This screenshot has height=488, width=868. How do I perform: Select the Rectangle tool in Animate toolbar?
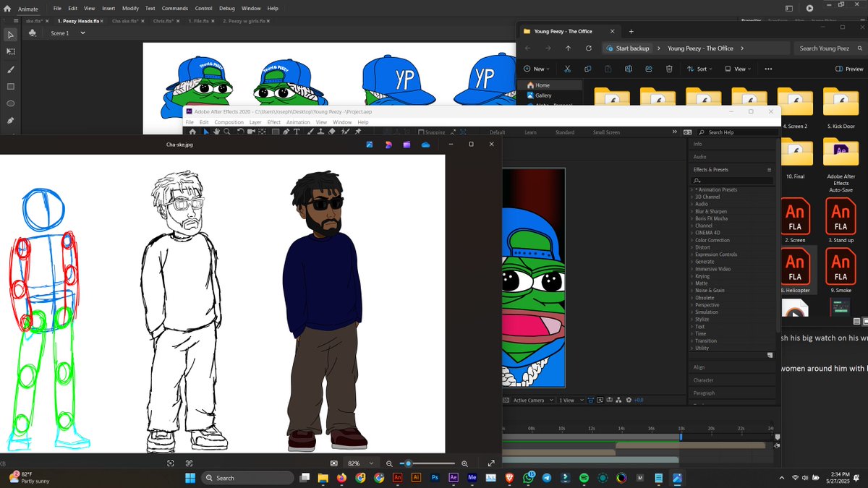(x=11, y=87)
